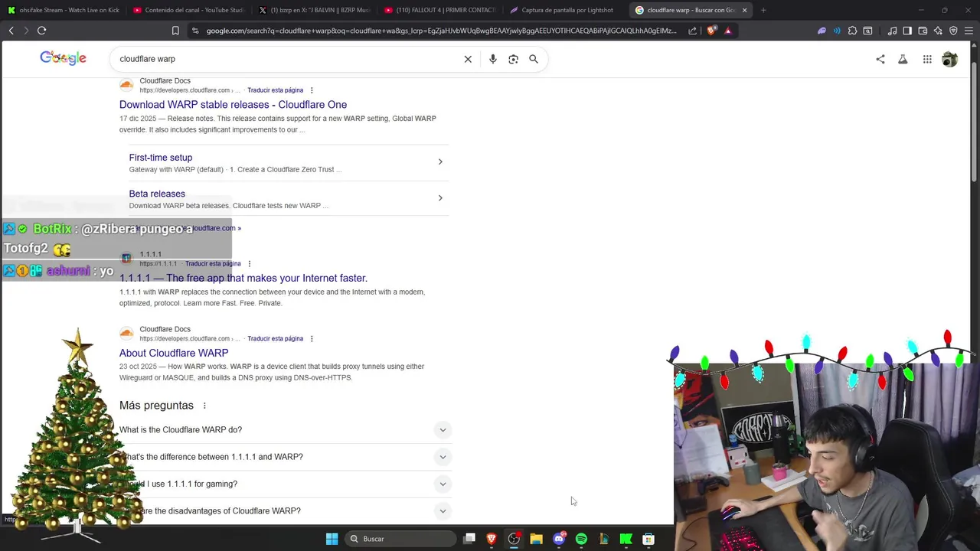This screenshot has height=551, width=980.
Task: Open the media control music note
Action: click(x=892, y=31)
